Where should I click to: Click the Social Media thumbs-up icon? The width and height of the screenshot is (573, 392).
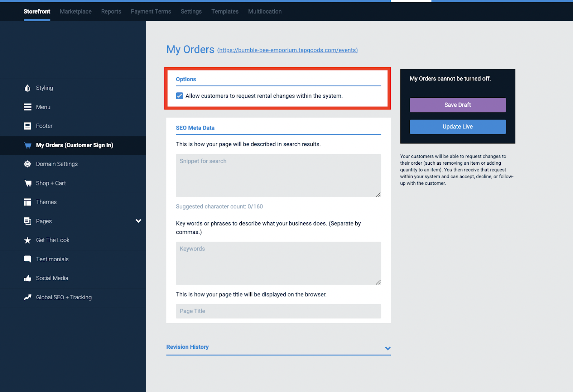(28, 278)
